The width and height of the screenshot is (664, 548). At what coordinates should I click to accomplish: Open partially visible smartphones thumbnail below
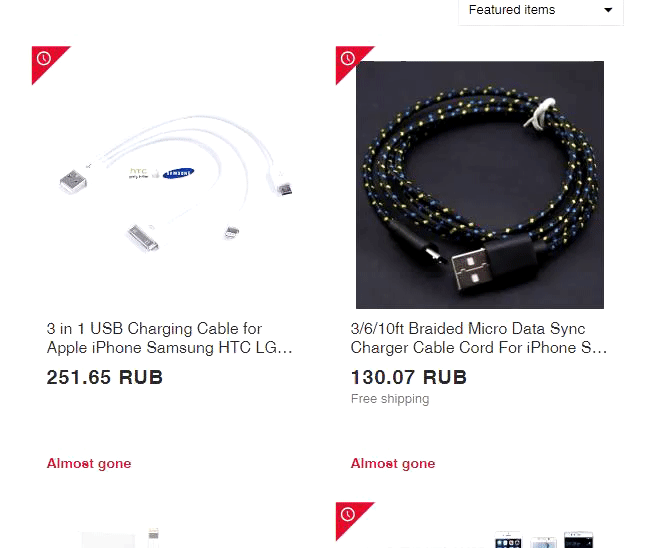pyautogui.click(x=544, y=539)
